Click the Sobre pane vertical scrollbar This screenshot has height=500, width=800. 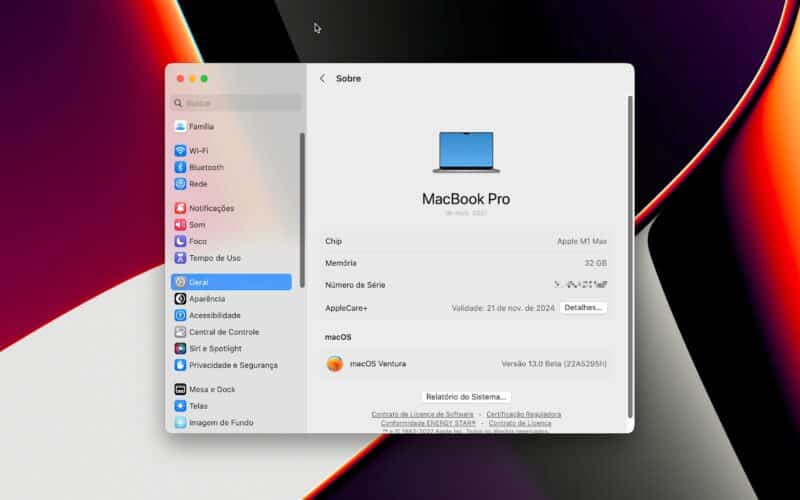tap(630, 257)
